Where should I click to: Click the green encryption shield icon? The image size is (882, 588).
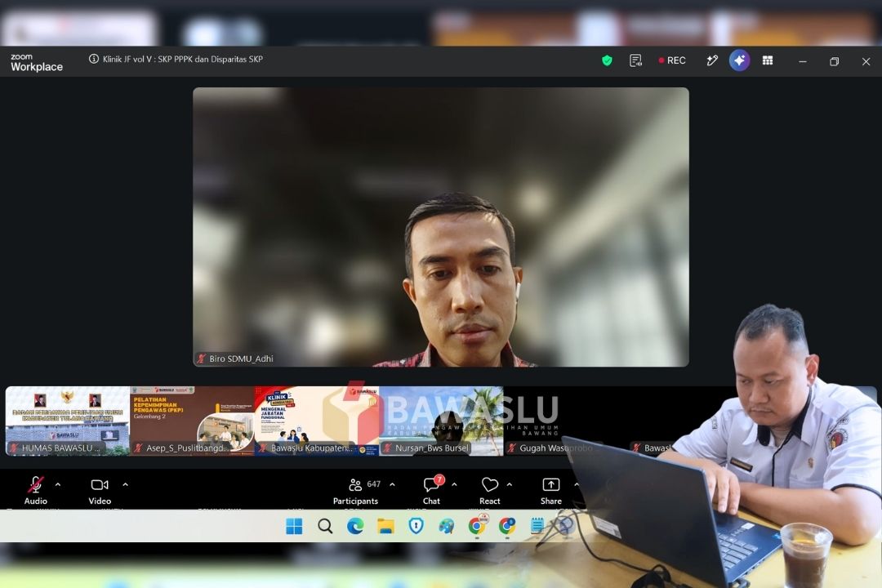(607, 60)
